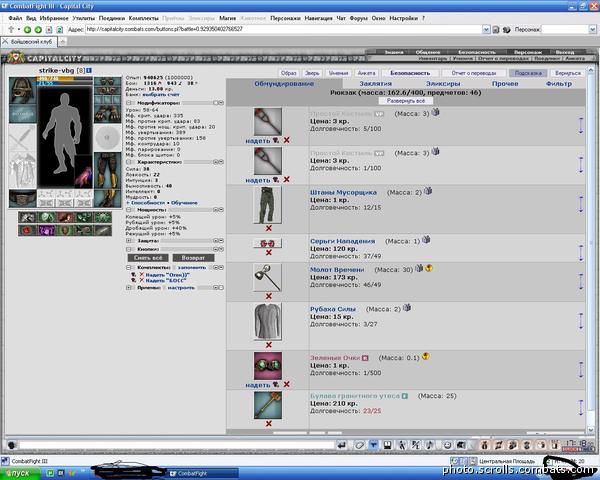Click the green refresh page icon
The image size is (600, 480).
pos(60,29)
